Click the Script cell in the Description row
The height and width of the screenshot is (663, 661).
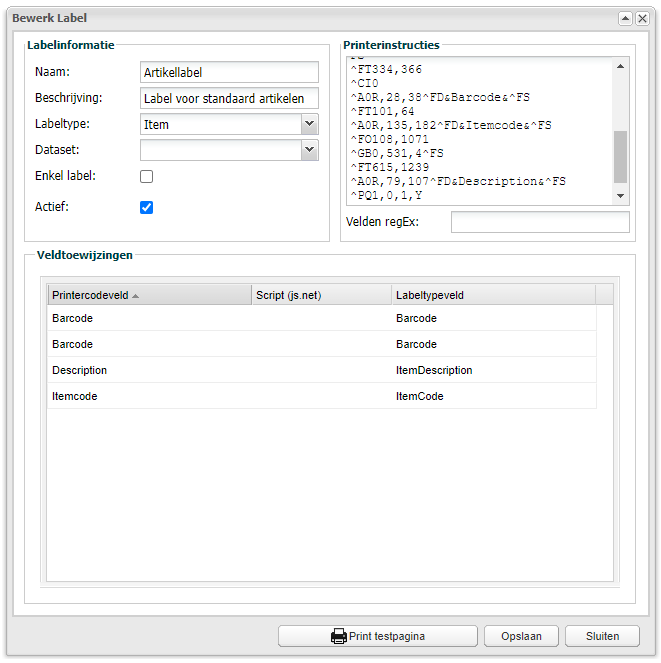tap(322, 370)
